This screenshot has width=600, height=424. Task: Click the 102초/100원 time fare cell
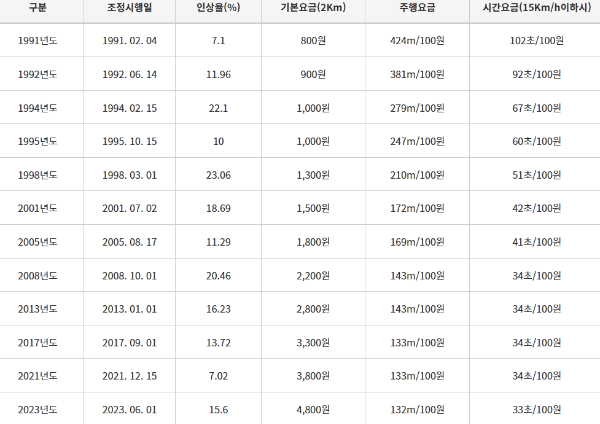click(536, 41)
